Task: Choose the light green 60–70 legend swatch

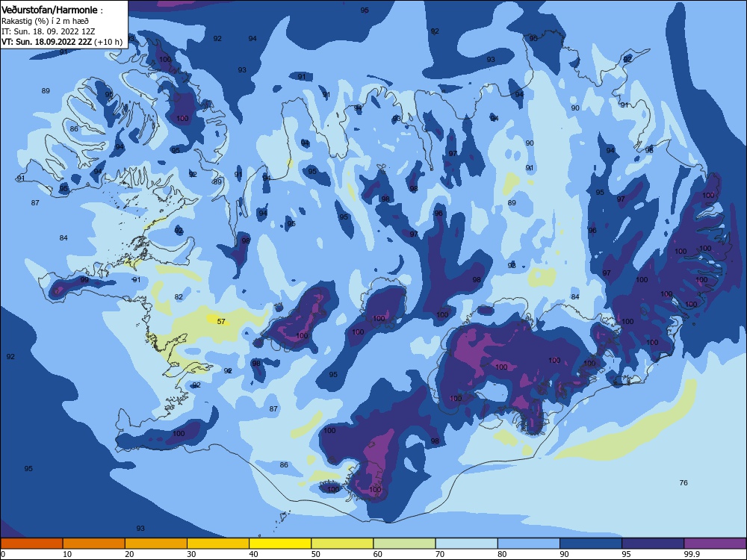Action: coord(404,544)
